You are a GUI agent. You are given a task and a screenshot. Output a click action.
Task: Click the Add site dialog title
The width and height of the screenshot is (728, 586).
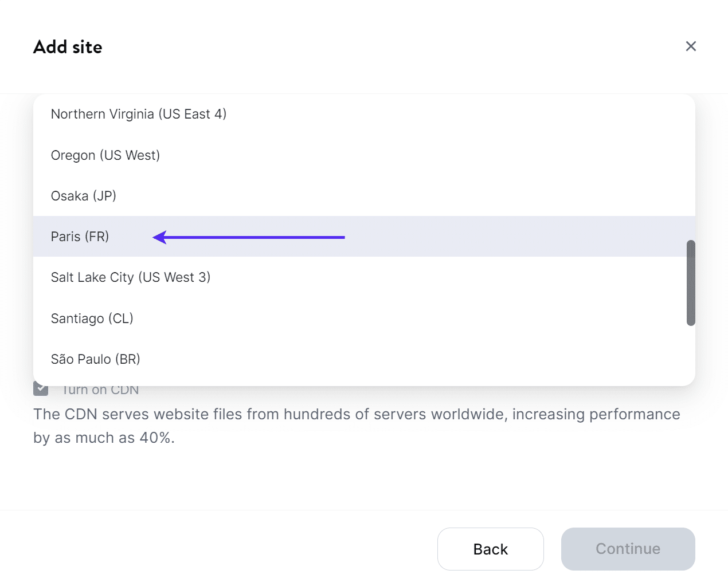pyautogui.click(x=68, y=46)
